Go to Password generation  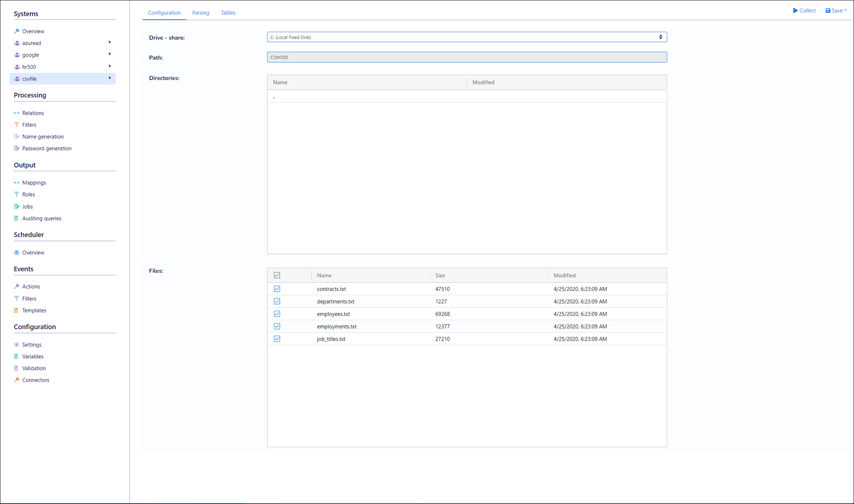tap(47, 149)
